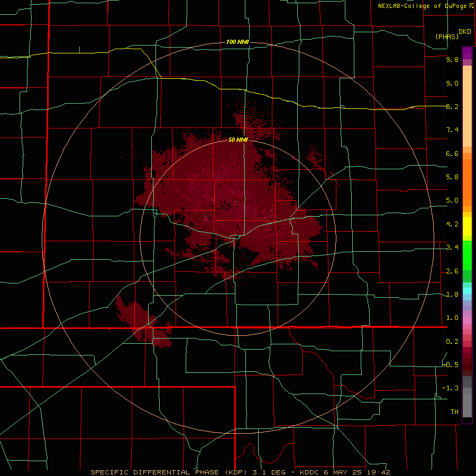Click the DKD units label above legend
The height and width of the screenshot is (476, 476).
[x=465, y=32]
